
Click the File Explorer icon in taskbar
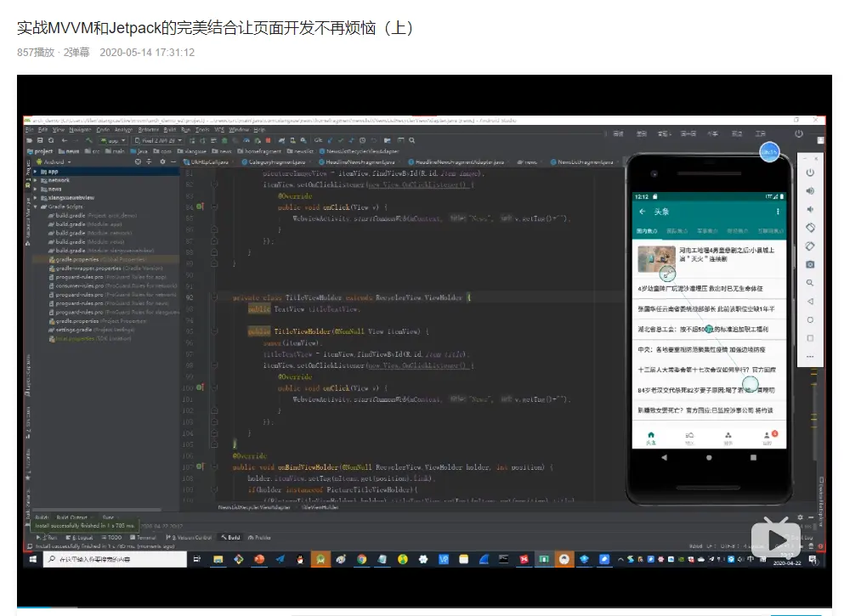tap(218, 560)
